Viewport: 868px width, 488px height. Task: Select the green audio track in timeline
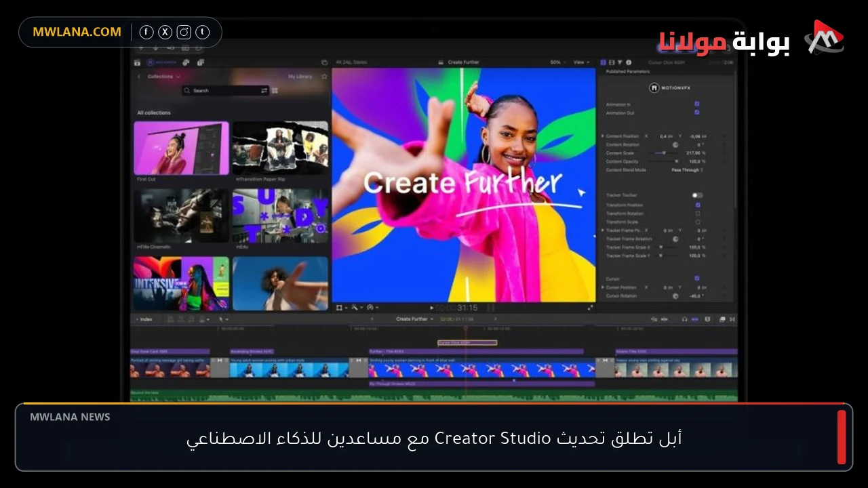[x=434, y=396]
